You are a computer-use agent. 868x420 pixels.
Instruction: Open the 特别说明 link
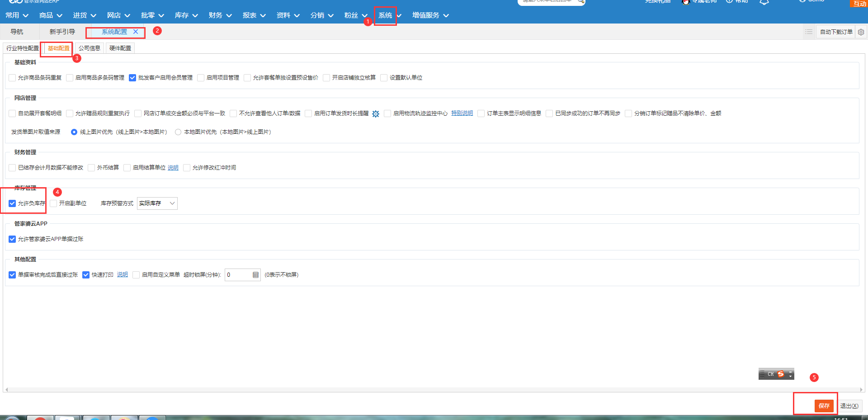click(x=462, y=113)
